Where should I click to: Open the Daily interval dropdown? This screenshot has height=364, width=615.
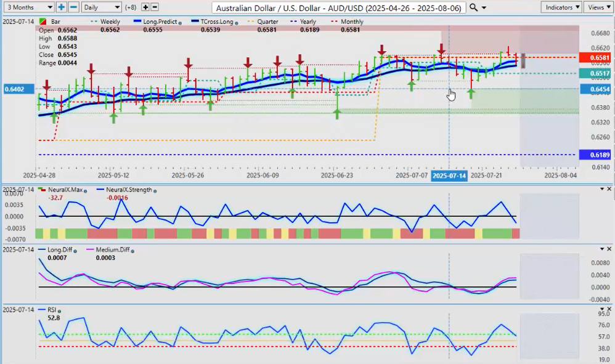(x=101, y=7)
